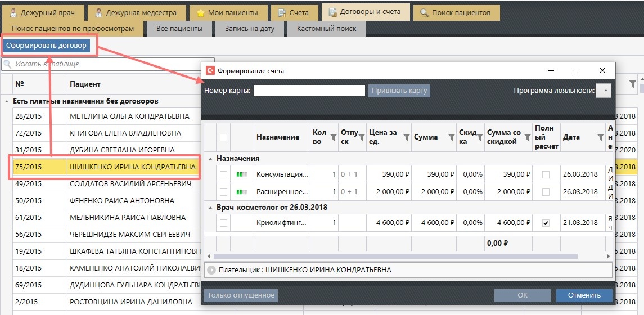Expand the Плательщик section

pyautogui.click(x=212, y=270)
